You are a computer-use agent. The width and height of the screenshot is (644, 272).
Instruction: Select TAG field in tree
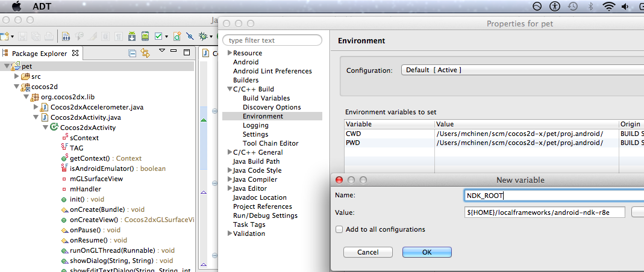(x=77, y=148)
